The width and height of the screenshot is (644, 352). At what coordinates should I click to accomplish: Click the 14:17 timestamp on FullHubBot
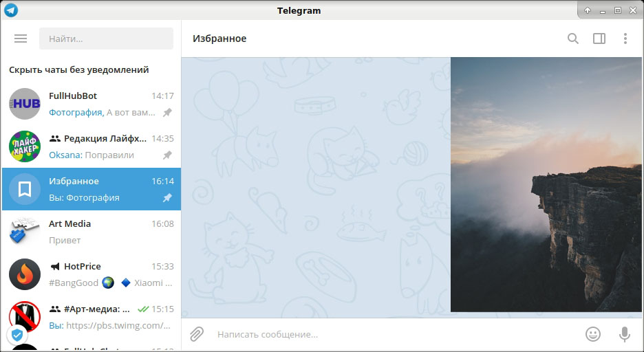click(x=162, y=96)
